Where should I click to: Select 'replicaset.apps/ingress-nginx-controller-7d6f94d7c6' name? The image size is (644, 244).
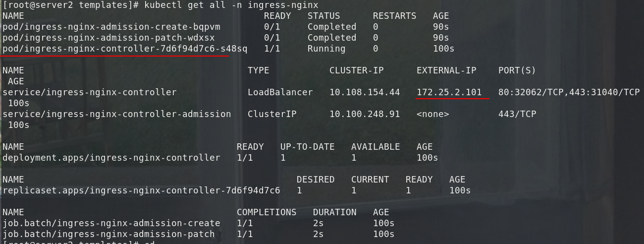click(x=141, y=190)
